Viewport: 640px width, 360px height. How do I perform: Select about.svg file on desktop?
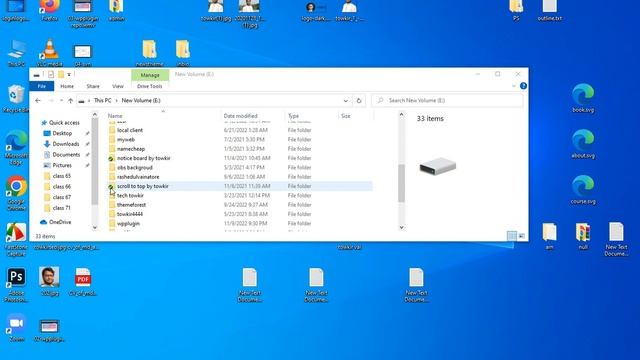[583, 144]
